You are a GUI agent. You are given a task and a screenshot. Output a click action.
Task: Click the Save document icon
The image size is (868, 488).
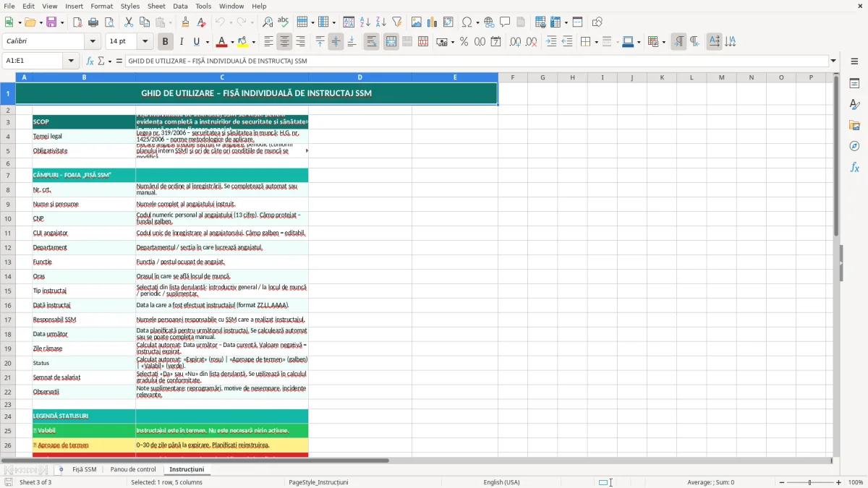(51, 22)
